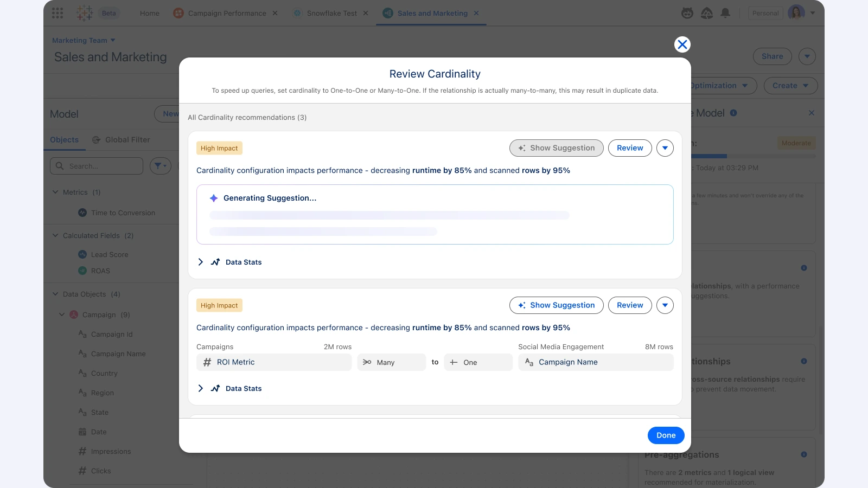868x488 pixels.
Task: Click the Lead Score field icon
Action: tap(82, 254)
